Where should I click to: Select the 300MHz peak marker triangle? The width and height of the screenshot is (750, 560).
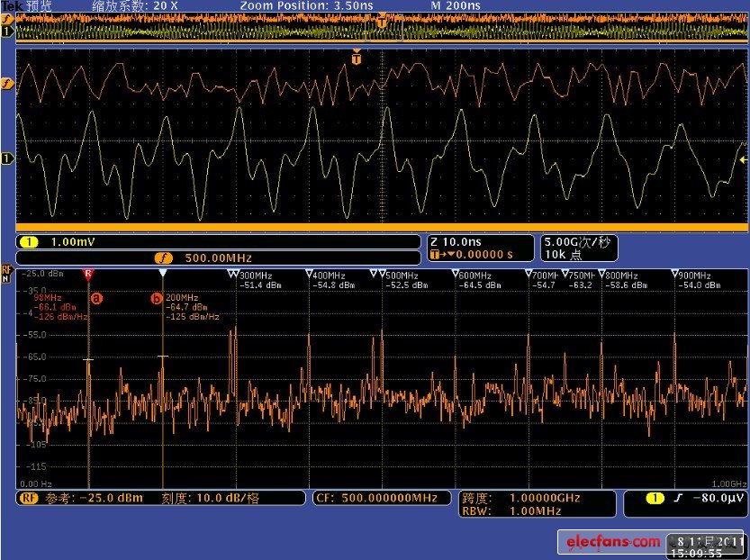click(x=234, y=274)
